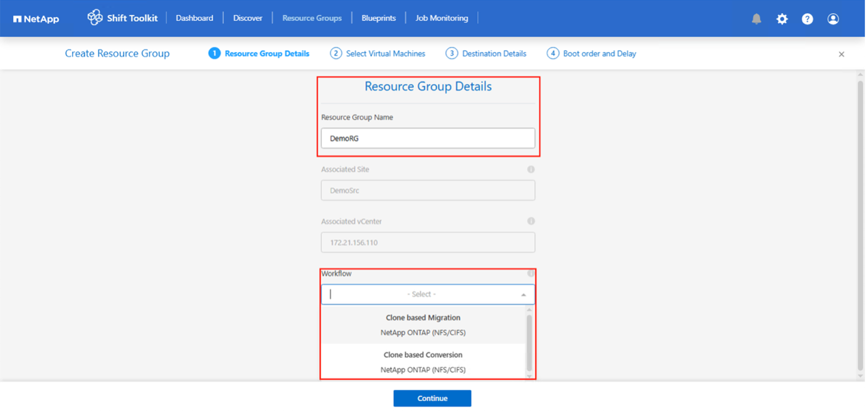
Task: Open the Job Monitoring menu item
Action: coord(442,18)
